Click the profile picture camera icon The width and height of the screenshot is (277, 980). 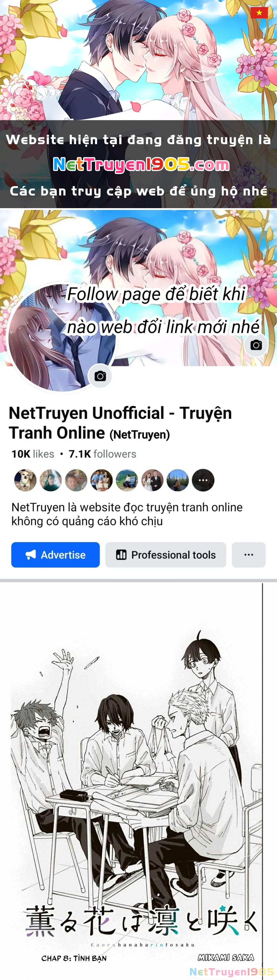click(x=100, y=376)
